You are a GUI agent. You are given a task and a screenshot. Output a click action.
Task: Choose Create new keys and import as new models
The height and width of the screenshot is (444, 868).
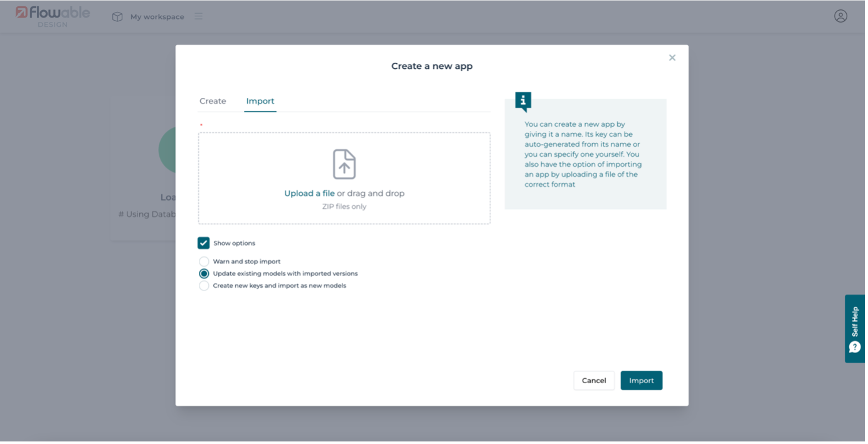204,286
